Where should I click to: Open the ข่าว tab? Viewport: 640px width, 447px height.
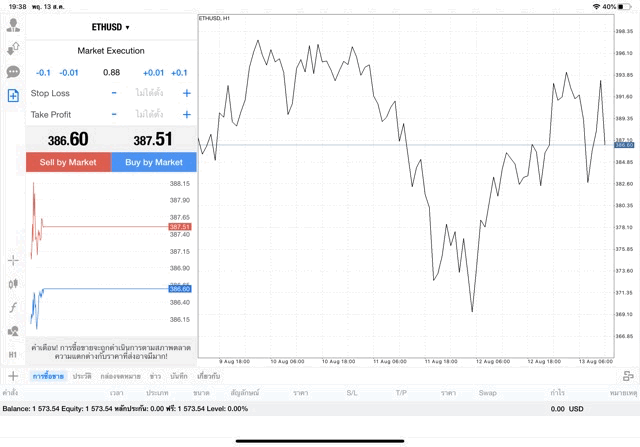point(155,376)
